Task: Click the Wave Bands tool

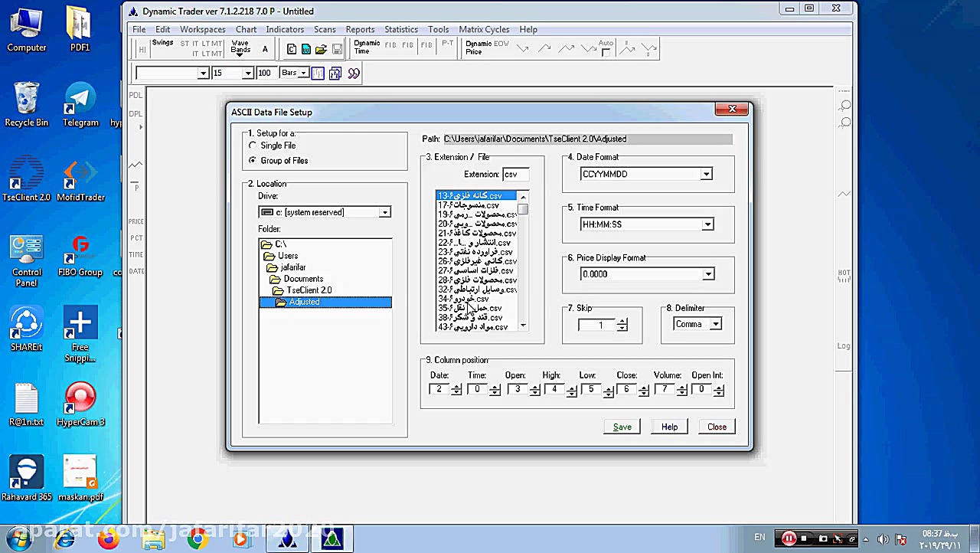Action: 240,47
